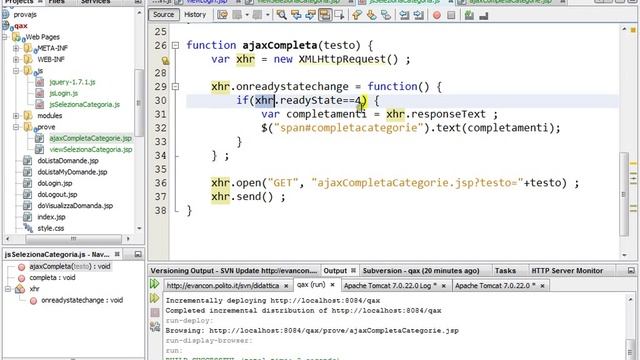Select jsSelezionaCategoria.js in tree
Viewport: 640px width, 360px height.
(84, 104)
